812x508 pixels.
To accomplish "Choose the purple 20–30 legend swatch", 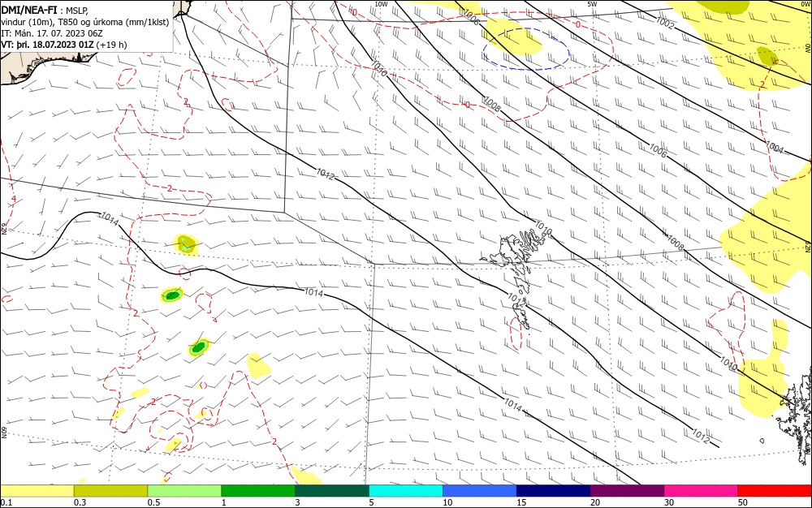I will tap(627, 491).
